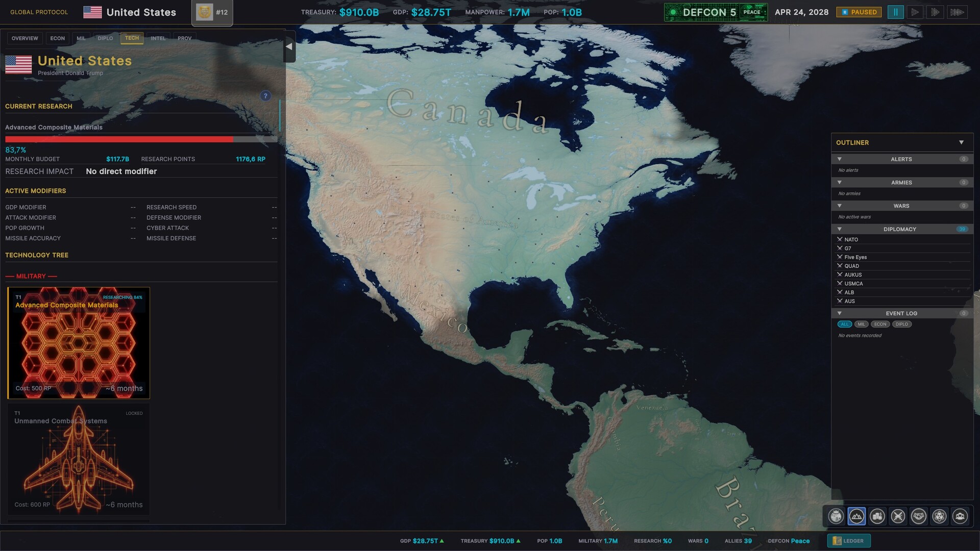Click the Advanced Composite Materials research progress bar
980x551 pixels.
[140, 139]
